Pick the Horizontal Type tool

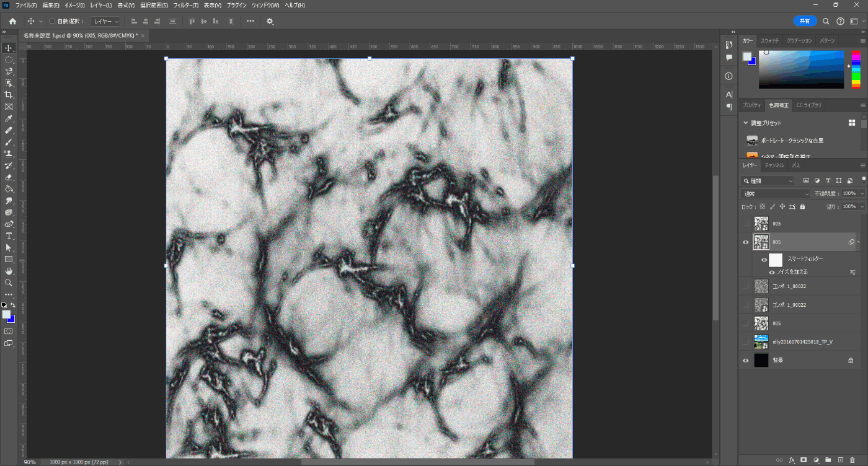point(9,236)
